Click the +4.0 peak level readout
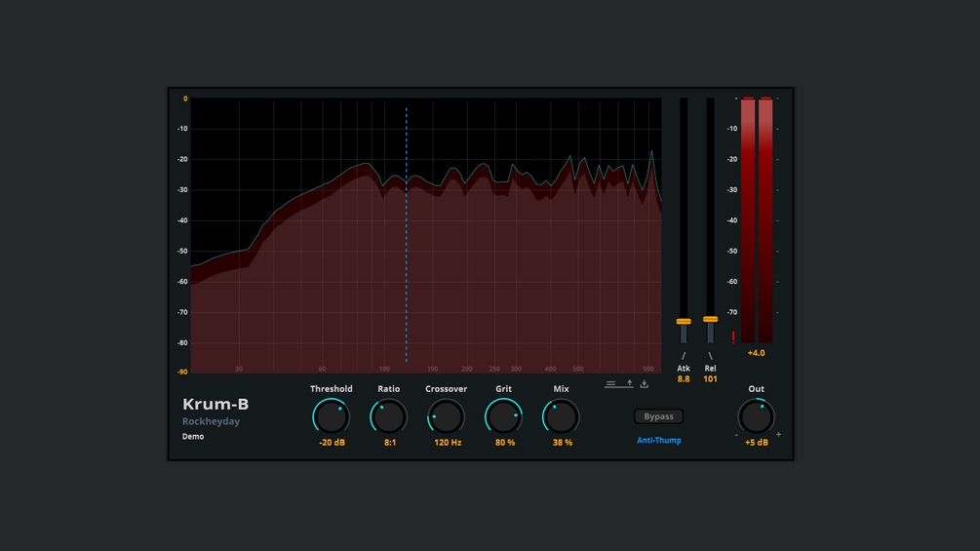Viewport: 980px width, 551px height. tap(757, 353)
